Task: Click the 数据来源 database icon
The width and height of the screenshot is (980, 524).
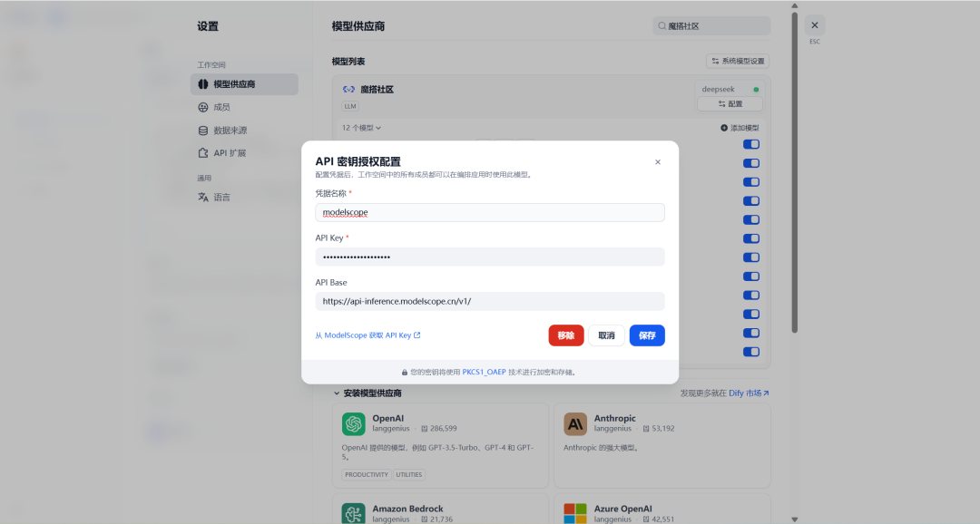Action: [x=203, y=131]
